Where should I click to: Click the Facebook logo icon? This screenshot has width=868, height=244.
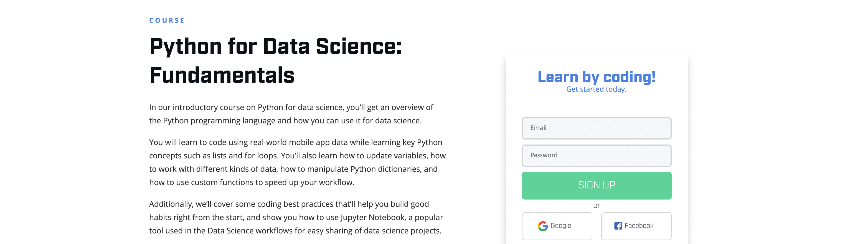618,226
